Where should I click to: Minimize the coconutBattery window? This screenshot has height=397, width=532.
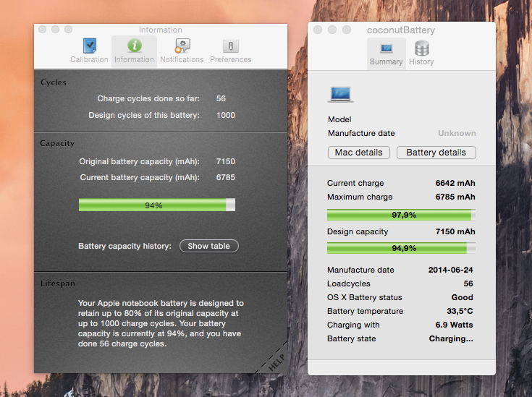pos(332,30)
